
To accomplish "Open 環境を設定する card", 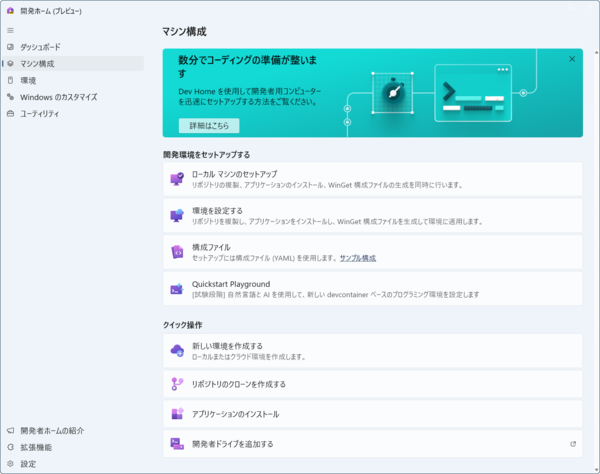I will click(x=372, y=215).
